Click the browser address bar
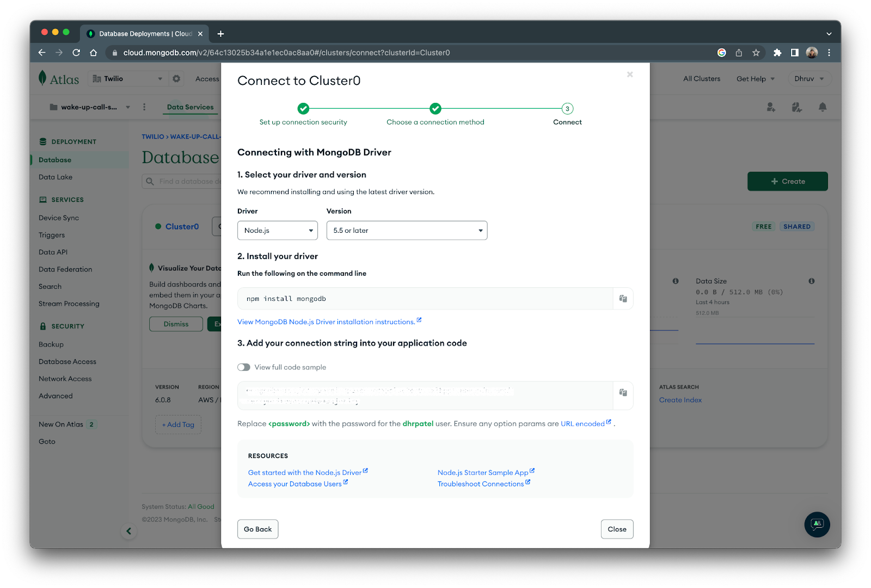 coord(408,53)
